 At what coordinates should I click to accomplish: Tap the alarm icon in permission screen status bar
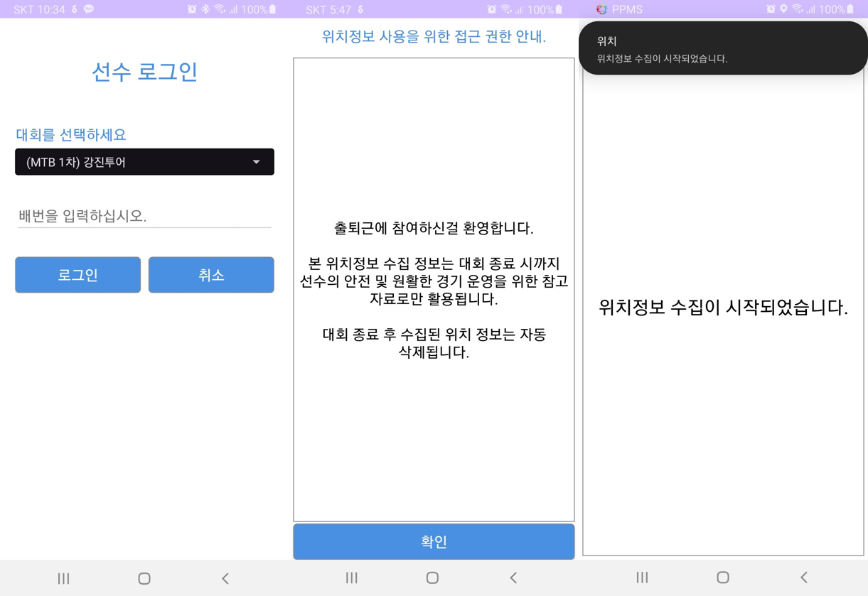[492, 9]
